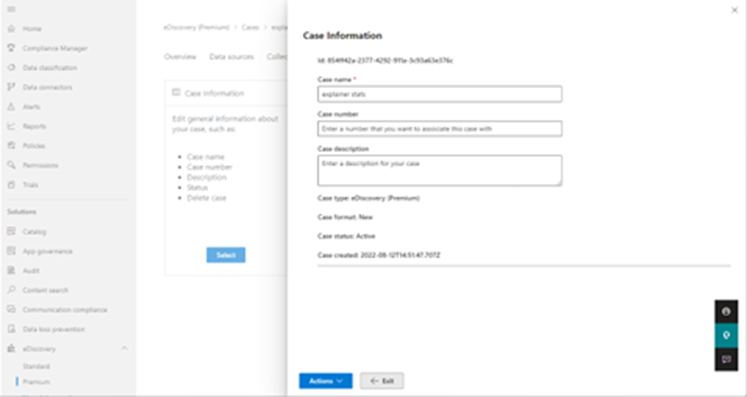
Task: Click the App governance icon
Action: (11, 251)
